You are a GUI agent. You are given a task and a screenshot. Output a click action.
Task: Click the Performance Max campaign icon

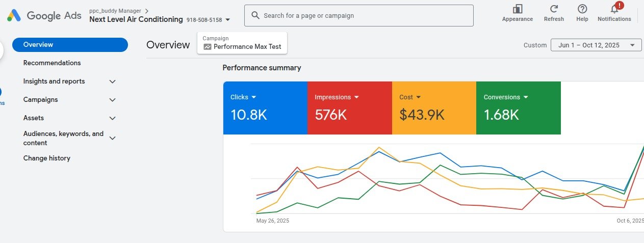[207, 46]
